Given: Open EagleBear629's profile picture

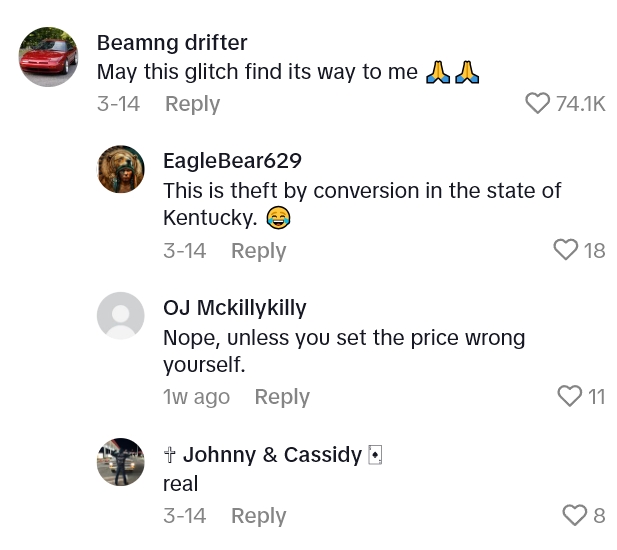Looking at the screenshot, I should [x=121, y=169].
